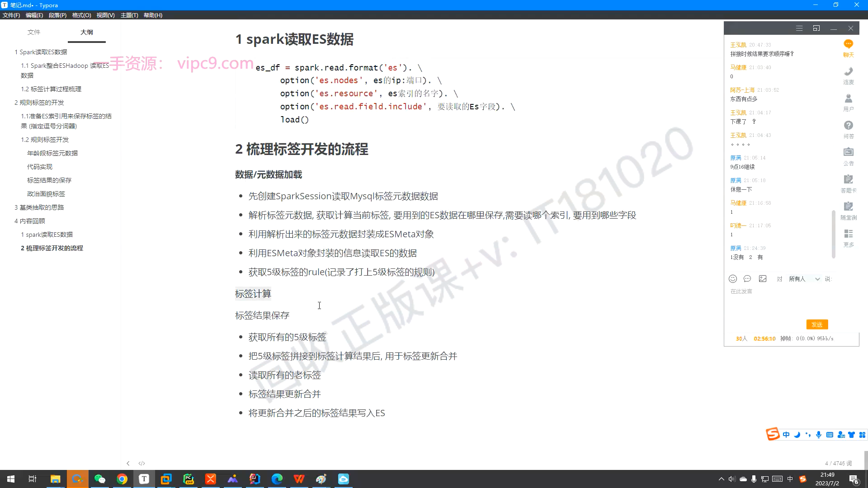Click the emoji smiley icon in chat
868x488 pixels.
(x=733, y=279)
